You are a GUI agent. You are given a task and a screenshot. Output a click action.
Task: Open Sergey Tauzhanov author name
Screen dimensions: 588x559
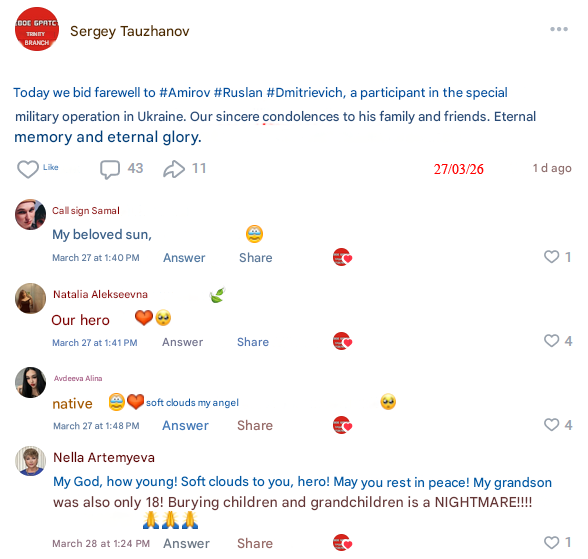point(130,31)
